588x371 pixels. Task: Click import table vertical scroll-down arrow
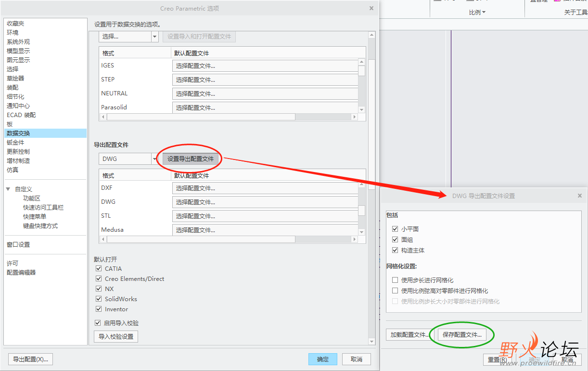point(361,110)
